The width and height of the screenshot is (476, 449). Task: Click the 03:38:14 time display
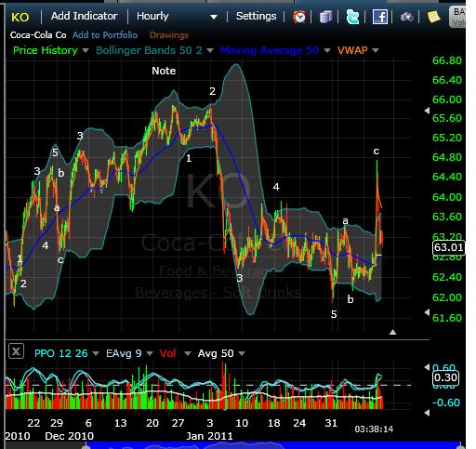tap(374, 429)
